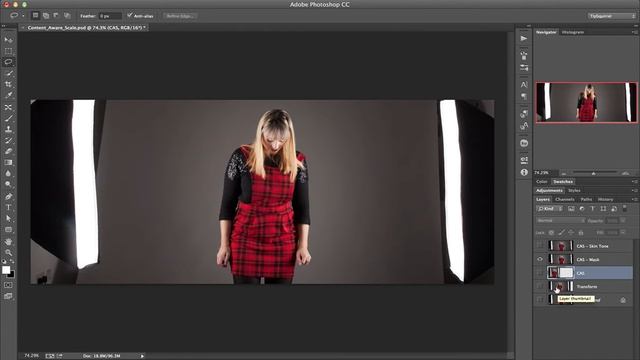
Task: Choose Add to Selection mode
Action: tap(46, 16)
